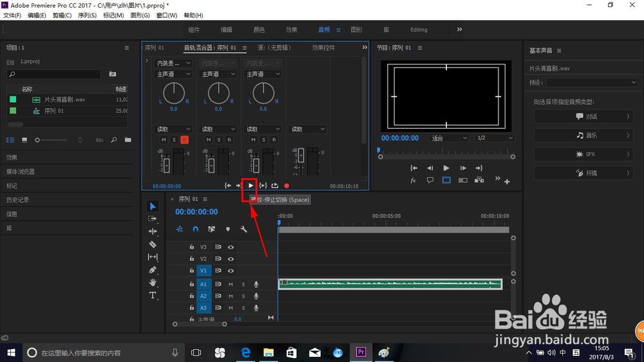This screenshot has width=644, height=362.
Task: Toggle nest sequence insert icon
Action: (180, 229)
